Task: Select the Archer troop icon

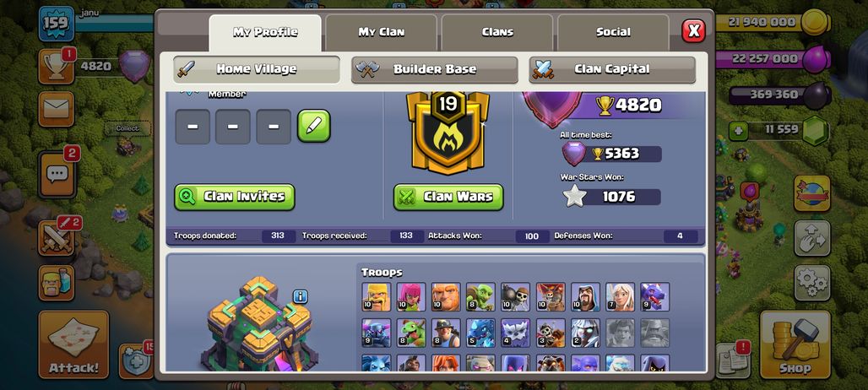Action: point(411,297)
